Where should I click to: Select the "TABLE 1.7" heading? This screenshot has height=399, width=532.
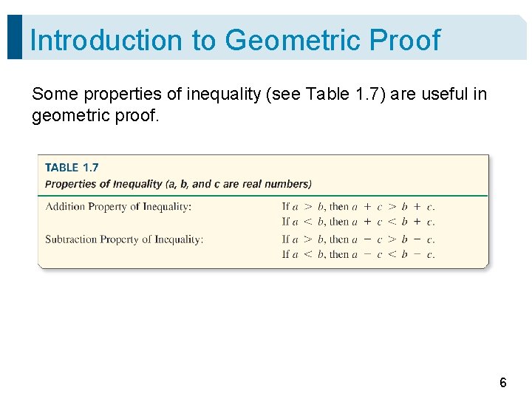coord(72,168)
